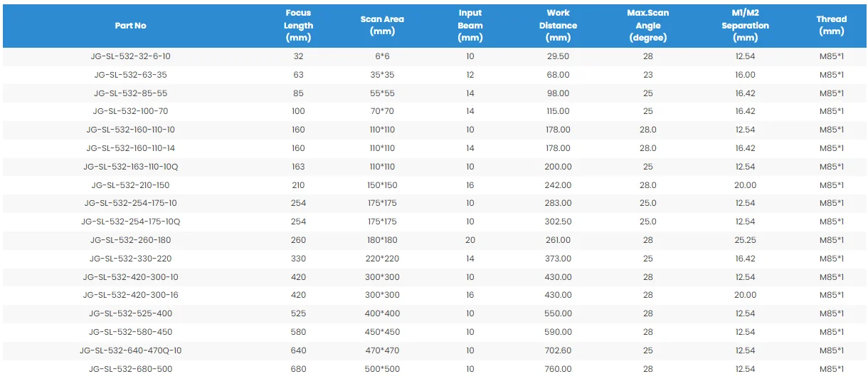Click the M1/M2 Separation column header
The image size is (868, 379).
pyautogui.click(x=745, y=25)
